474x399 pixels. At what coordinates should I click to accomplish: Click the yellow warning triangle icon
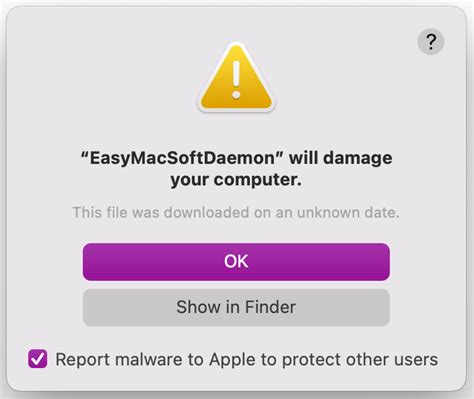click(236, 77)
